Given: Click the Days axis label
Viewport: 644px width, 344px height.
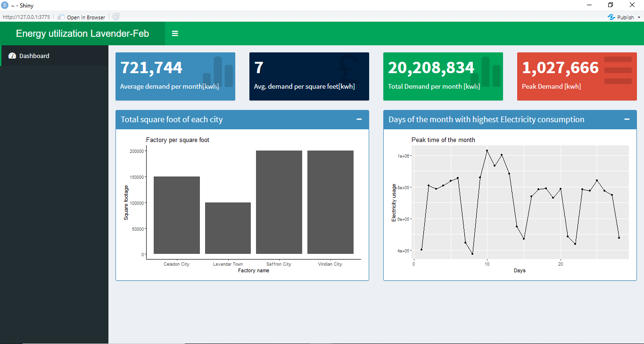Looking at the screenshot, I should click(520, 271).
